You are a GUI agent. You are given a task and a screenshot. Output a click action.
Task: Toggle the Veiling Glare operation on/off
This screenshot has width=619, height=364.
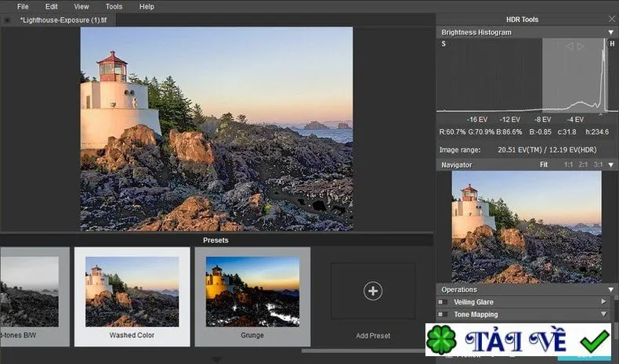tap(443, 302)
